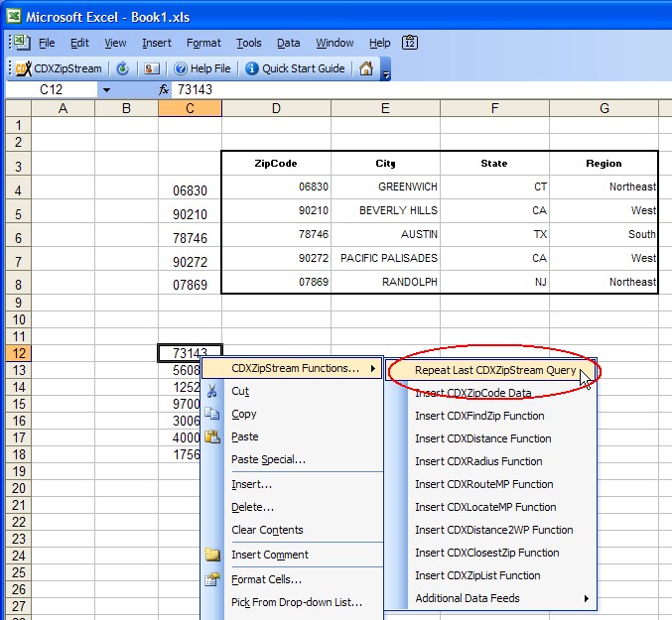Select row 12 header
Screen dimensions: 672x620
19,354
